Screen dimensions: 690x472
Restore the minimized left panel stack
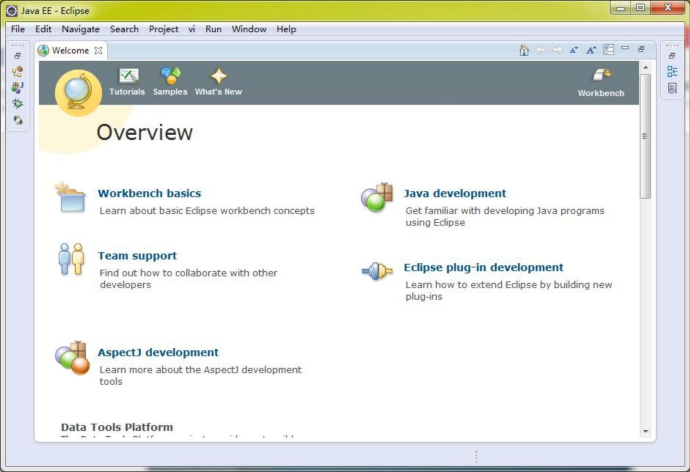point(18,56)
